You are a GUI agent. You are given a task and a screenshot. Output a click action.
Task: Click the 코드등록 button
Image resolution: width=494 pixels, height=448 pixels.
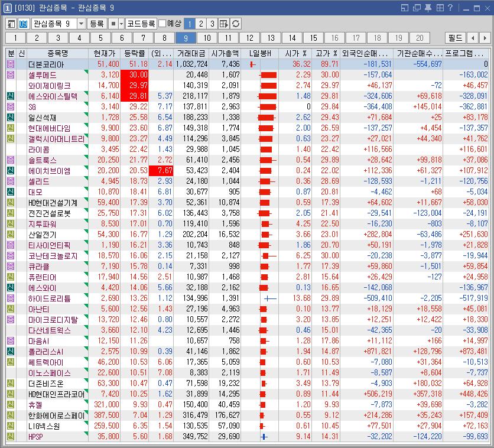141,24
